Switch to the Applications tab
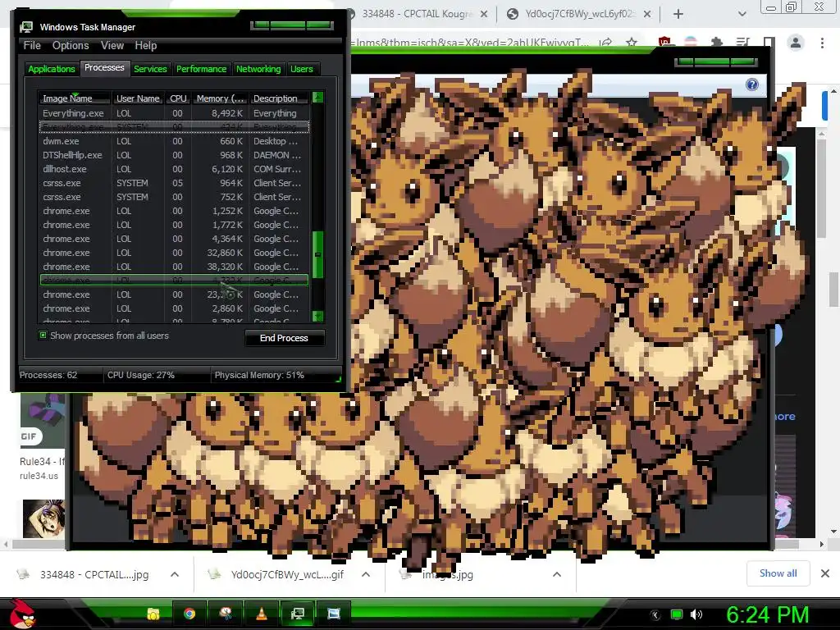The image size is (840, 630). [52, 69]
